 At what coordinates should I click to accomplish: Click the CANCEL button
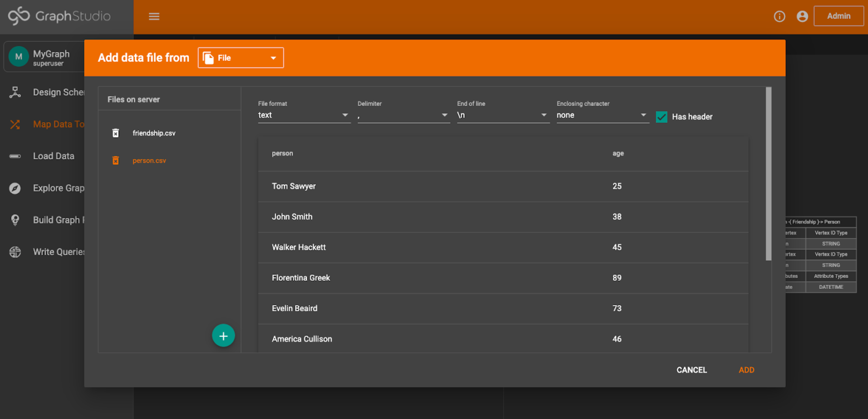point(691,370)
